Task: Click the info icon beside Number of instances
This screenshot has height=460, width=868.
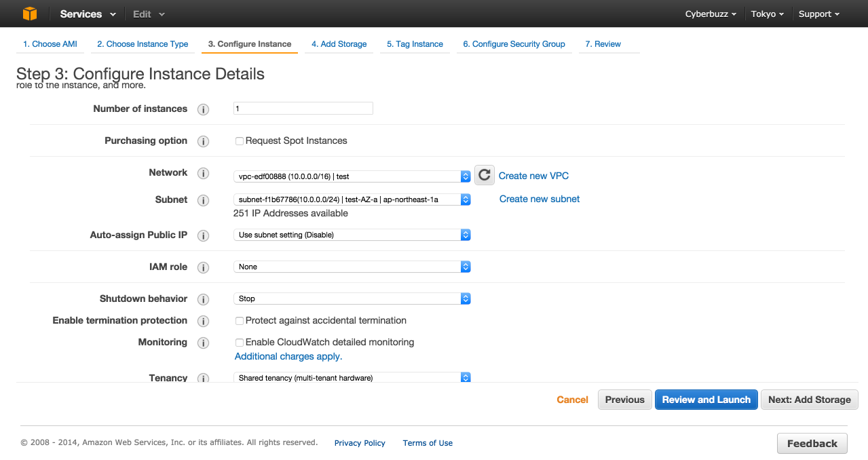Action: click(203, 109)
